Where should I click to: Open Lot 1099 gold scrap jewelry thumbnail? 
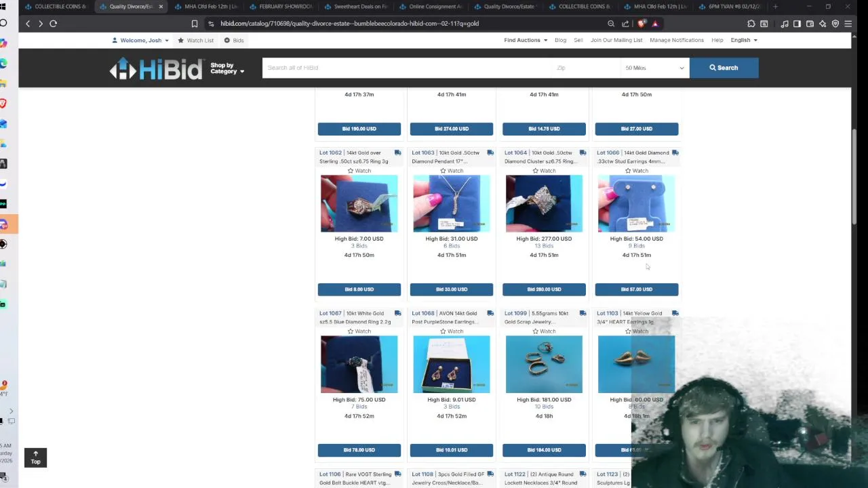coord(544,364)
